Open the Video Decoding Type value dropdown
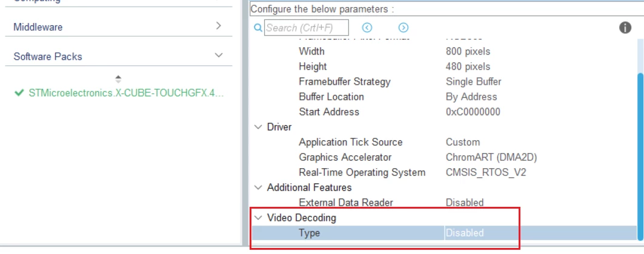This screenshot has width=644, height=254. (540, 233)
